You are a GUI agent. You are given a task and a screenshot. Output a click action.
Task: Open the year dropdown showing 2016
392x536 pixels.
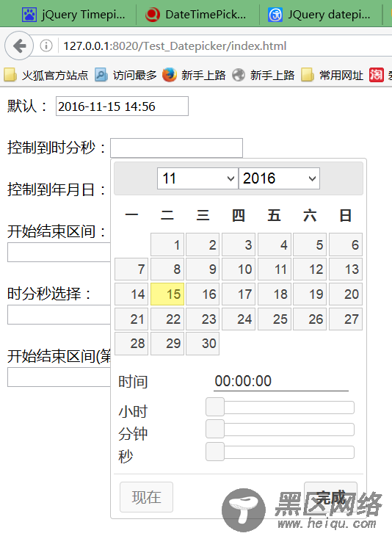coord(279,178)
